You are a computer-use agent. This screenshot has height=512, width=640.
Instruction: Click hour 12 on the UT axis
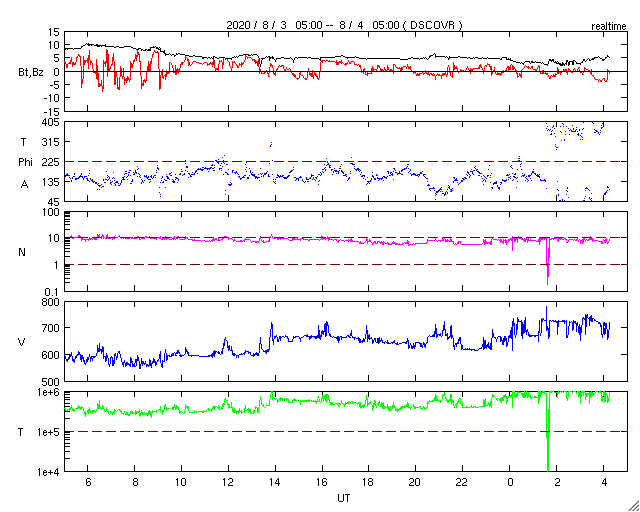pyautogui.click(x=228, y=482)
